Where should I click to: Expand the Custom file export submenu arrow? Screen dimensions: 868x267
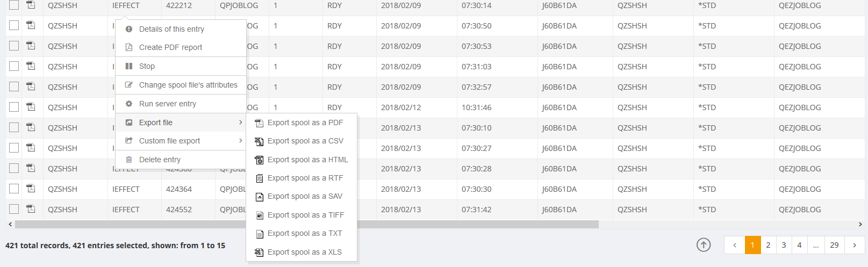240,141
